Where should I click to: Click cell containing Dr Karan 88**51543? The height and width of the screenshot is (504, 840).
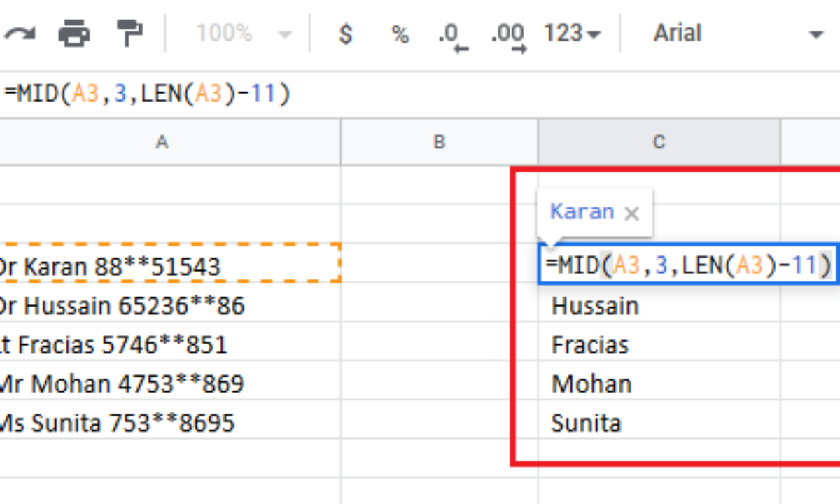tap(168, 266)
